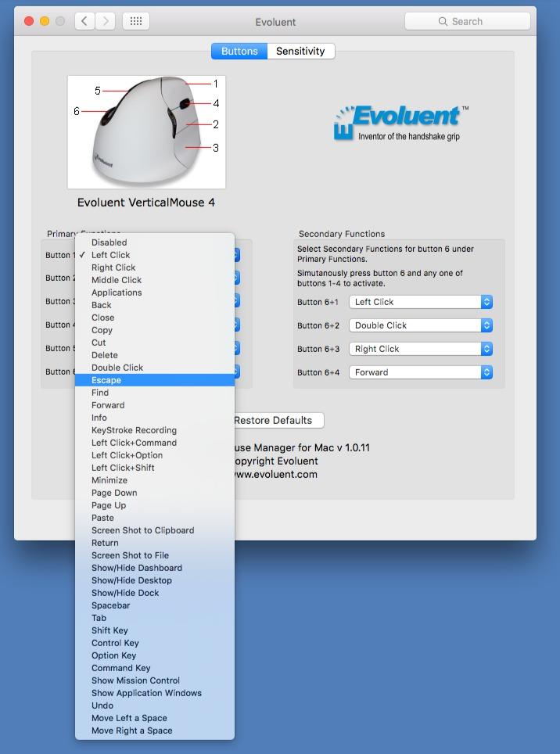Pick Tab from the function list
The height and width of the screenshot is (754, 560).
coord(155,617)
